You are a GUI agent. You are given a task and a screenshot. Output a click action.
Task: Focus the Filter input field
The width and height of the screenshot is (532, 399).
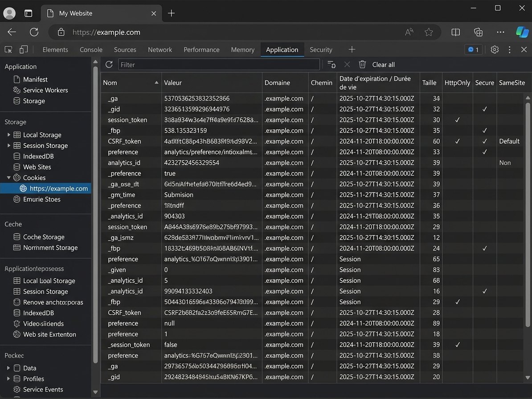[219, 65]
